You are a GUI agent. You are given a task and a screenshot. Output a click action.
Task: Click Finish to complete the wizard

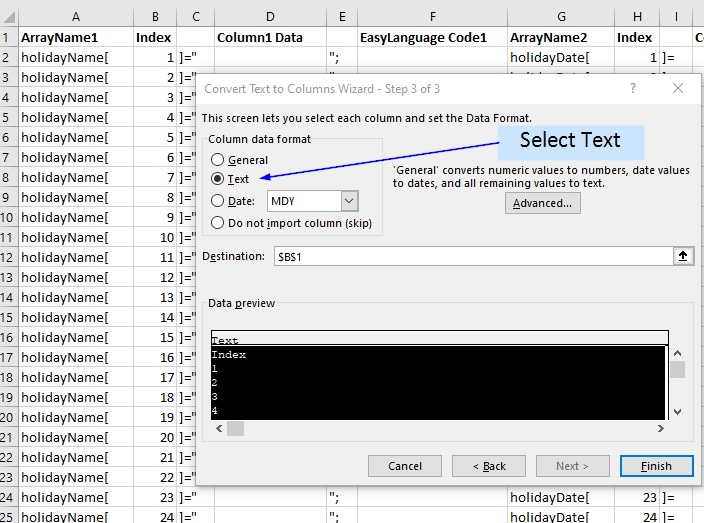(656, 466)
